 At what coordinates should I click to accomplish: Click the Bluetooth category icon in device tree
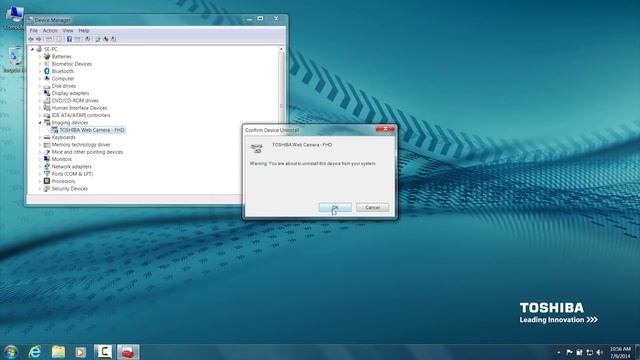pos(47,71)
